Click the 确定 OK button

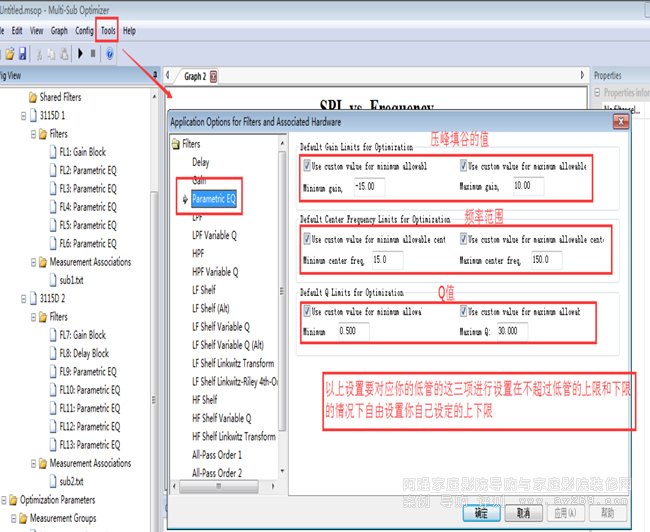481,511
